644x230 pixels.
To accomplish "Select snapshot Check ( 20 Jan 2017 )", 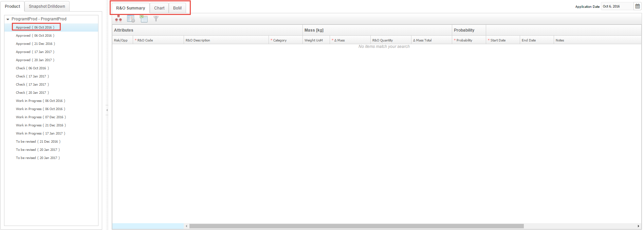I will (x=32, y=93).
